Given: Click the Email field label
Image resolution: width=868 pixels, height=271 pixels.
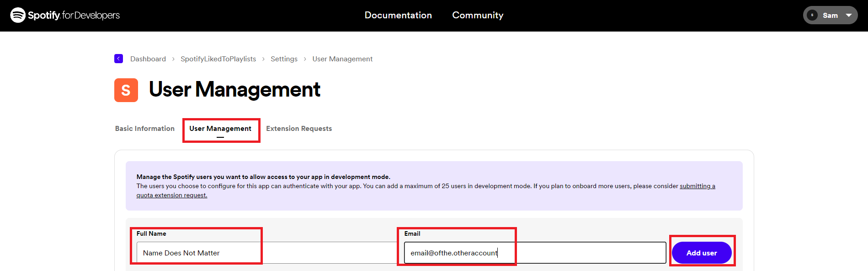Looking at the screenshot, I should pyautogui.click(x=412, y=233).
